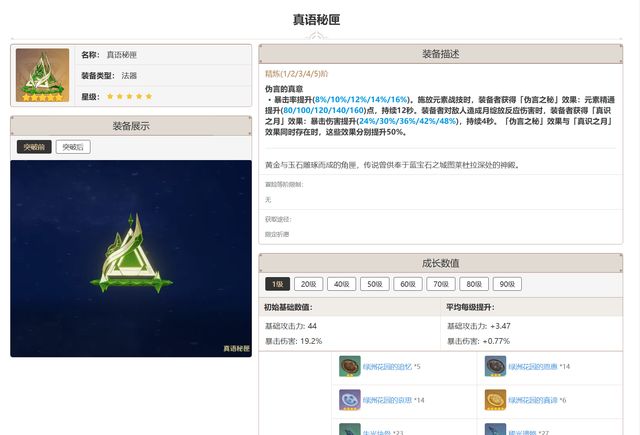Viewport: 640px width, 435px height.
Task: Click the 装备展示 section header
Action: [x=131, y=126]
